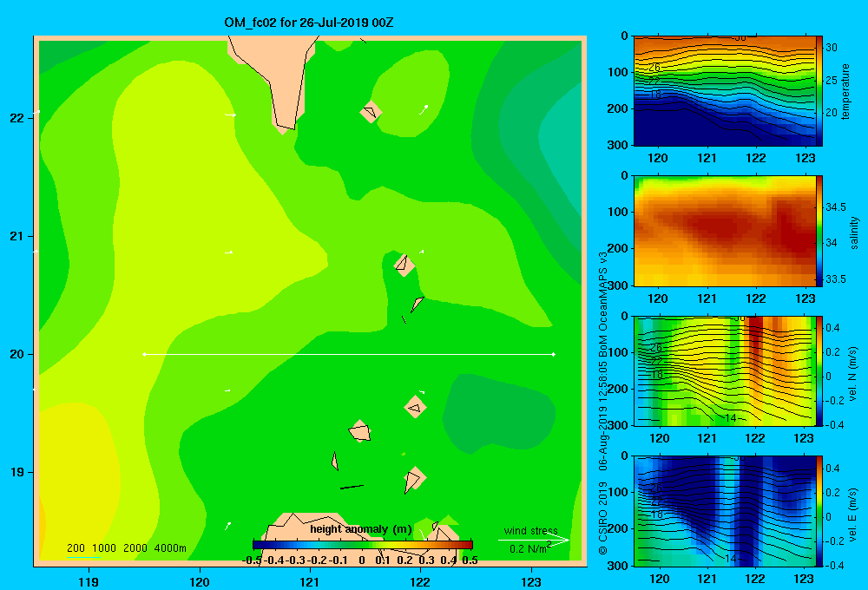Click the 'vel. E (m/s)' axis label
Image resolution: width=868 pixels, height=590 pixels.
coord(853,515)
